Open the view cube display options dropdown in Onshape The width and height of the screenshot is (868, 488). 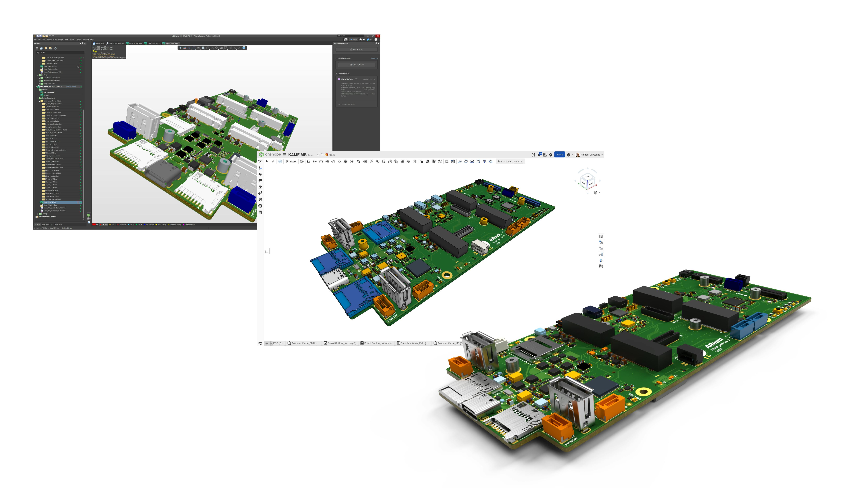pos(597,193)
